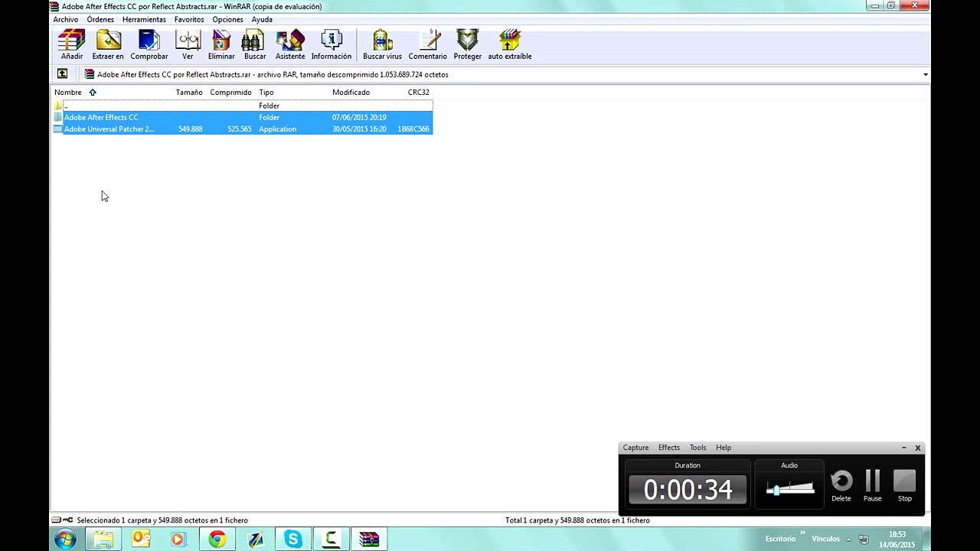Launch Google Chrome from the taskbar
This screenshot has width=980, height=551.
pyautogui.click(x=217, y=539)
